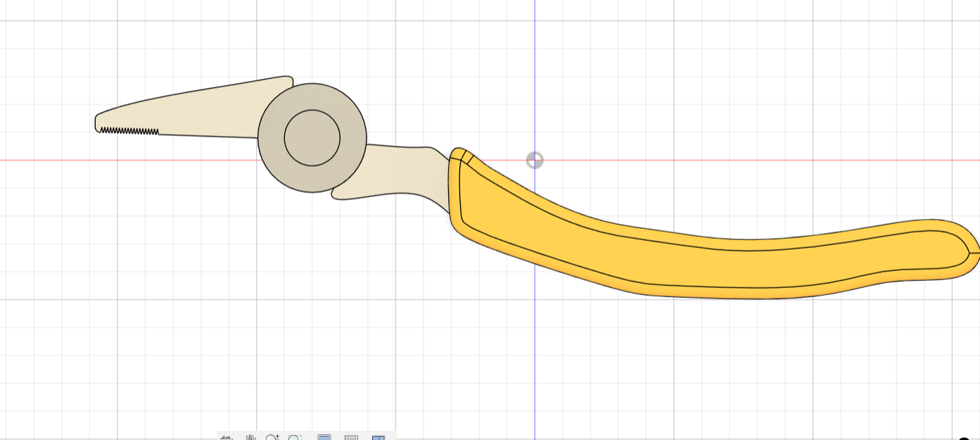Click the blunt tip of the jaw
Viewport: 980px width, 440px height.
tap(97, 122)
